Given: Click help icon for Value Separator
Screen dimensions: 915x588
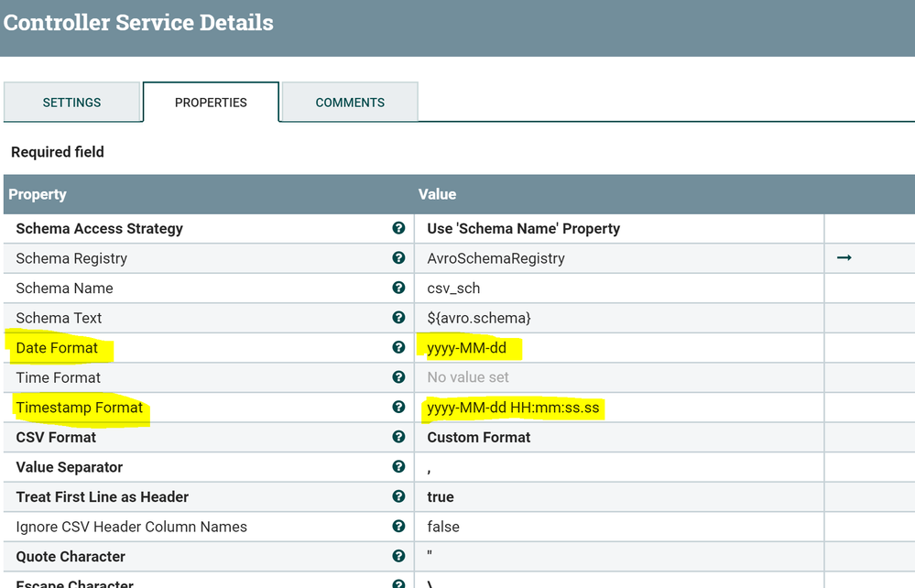Looking at the screenshot, I should (398, 466).
